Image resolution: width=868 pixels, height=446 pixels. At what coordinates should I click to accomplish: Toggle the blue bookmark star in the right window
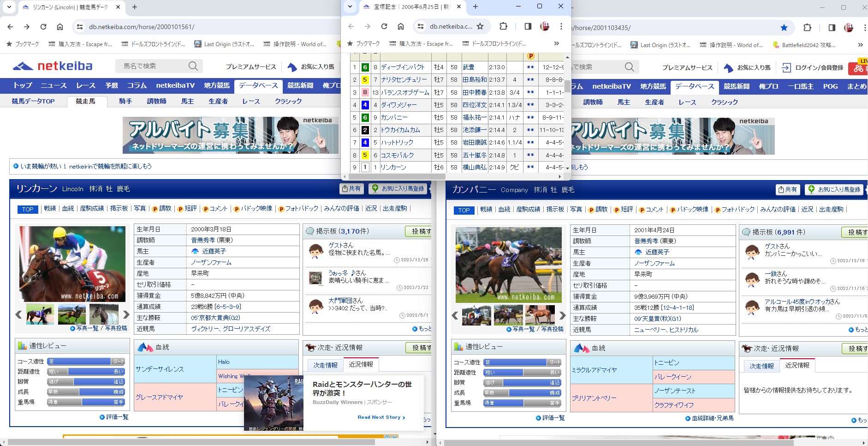coord(784,28)
